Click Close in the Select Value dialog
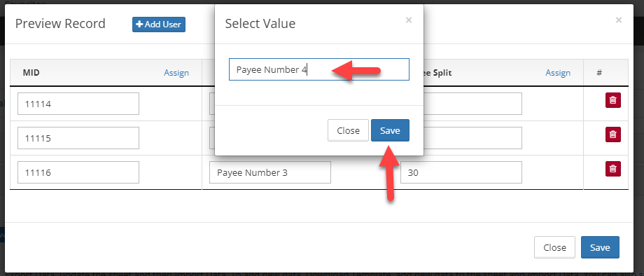 tap(348, 130)
